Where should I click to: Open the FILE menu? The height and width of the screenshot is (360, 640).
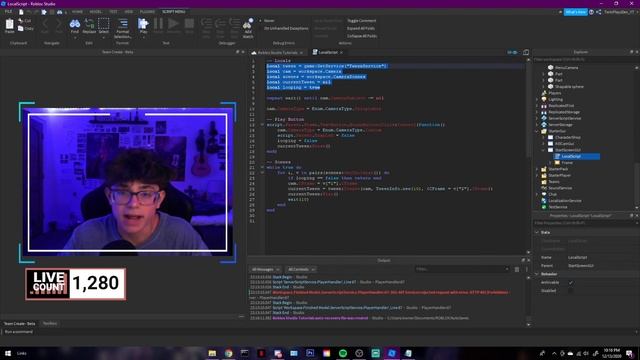[9, 12]
